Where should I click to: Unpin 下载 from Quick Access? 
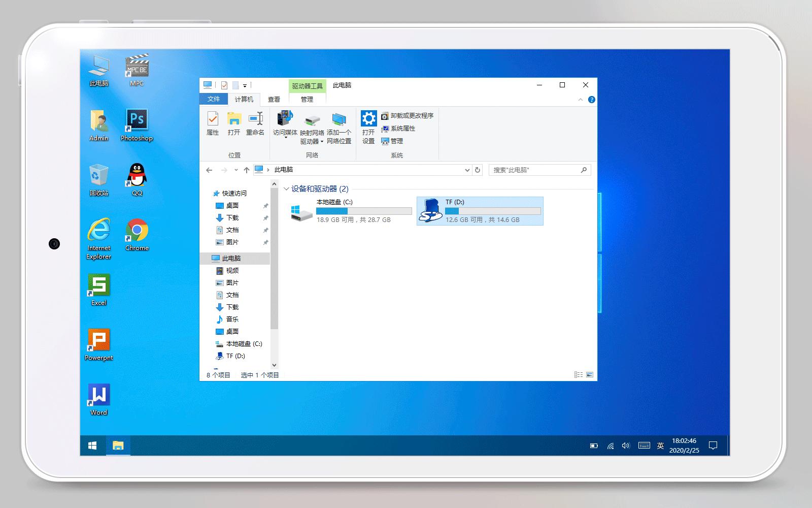pos(265,217)
